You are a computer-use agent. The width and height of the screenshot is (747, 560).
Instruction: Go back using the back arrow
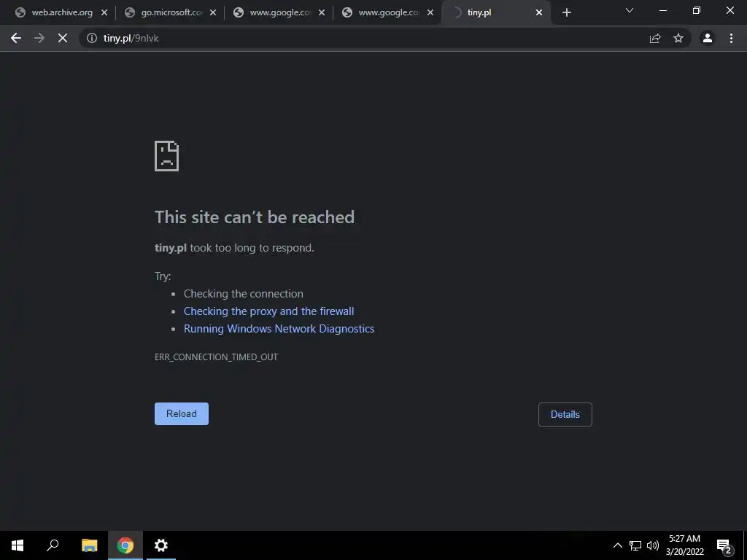click(16, 38)
